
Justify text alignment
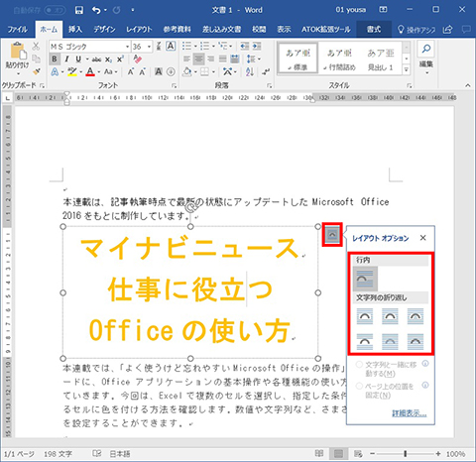(223, 59)
